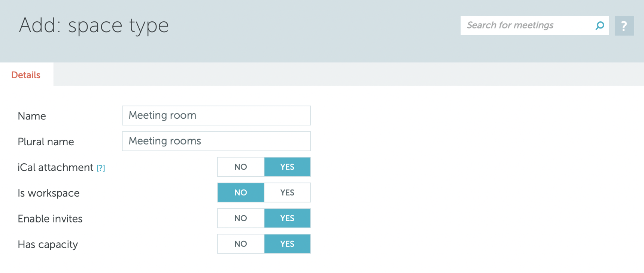Switch iCal attachment to NO
This screenshot has height=273, width=644.
(241, 167)
